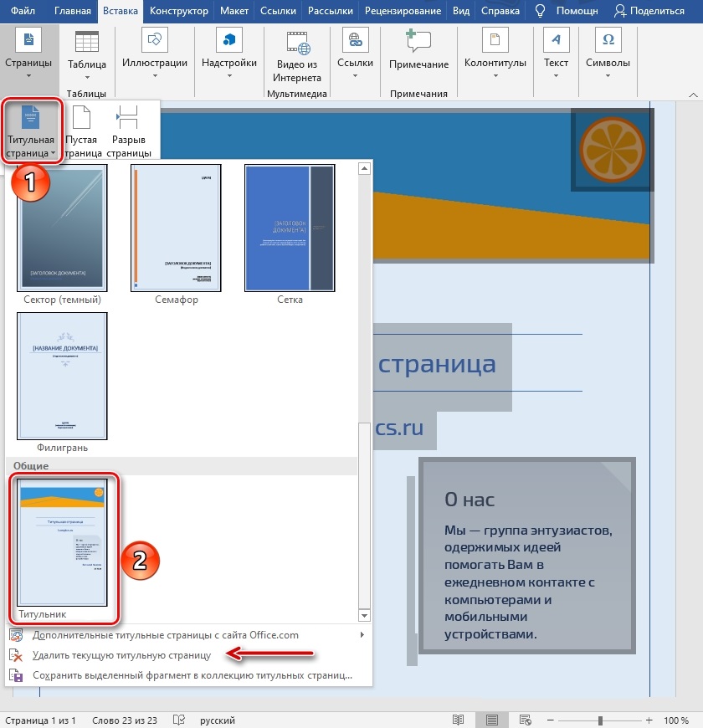
Task: Open Дополнительные титульные страницы с сайта Office.com
Action: click(x=165, y=635)
